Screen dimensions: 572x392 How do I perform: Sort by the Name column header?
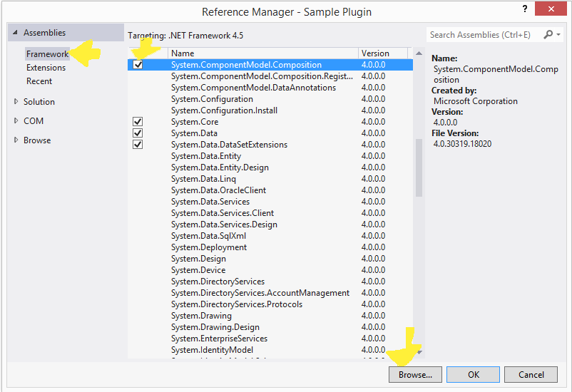point(262,53)
